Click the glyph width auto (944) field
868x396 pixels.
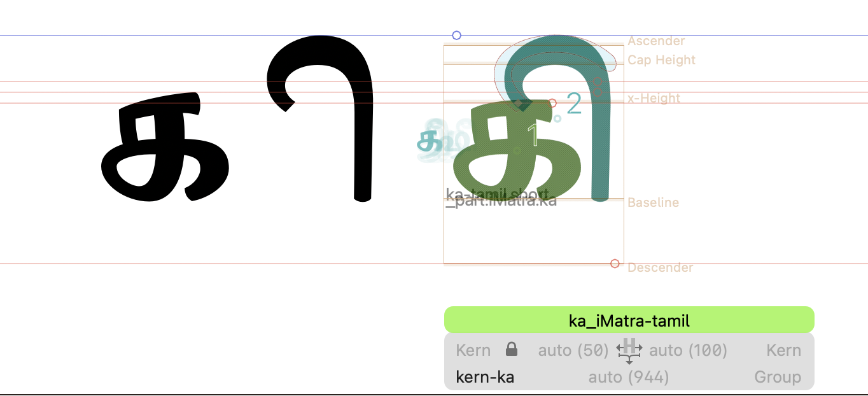[629, 378]
